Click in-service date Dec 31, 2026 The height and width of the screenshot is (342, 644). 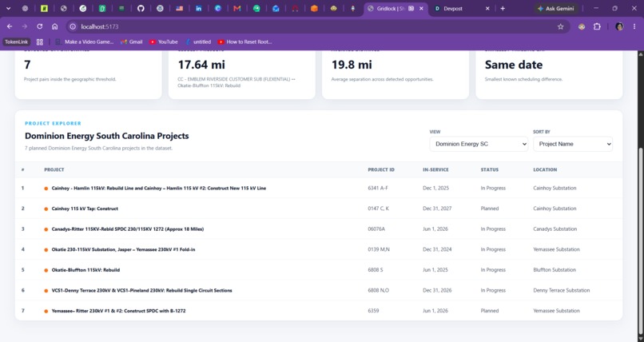[x=437, y=290]
